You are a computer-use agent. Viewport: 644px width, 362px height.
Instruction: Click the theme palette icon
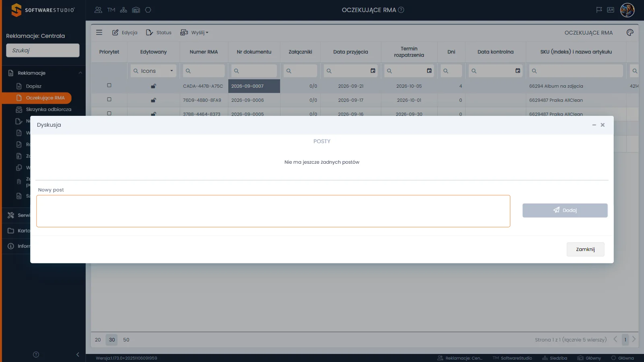630,33
